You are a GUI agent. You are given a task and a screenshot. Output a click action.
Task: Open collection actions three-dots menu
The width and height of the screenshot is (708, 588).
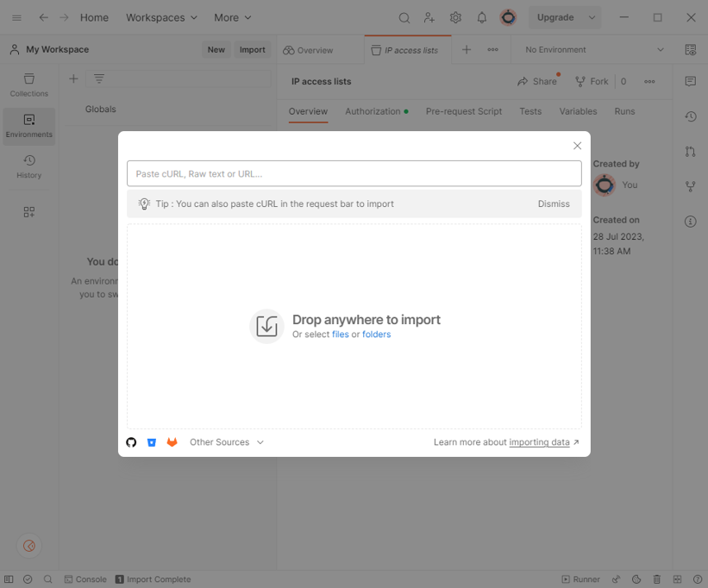click(649, 82)
